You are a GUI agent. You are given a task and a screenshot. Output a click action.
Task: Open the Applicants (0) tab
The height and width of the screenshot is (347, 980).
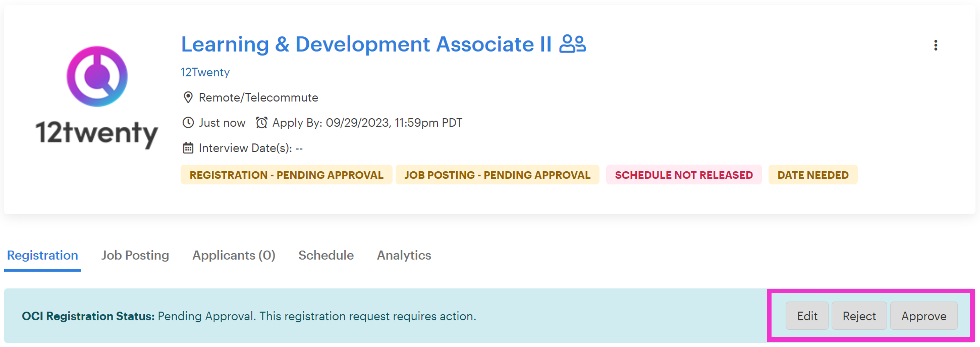click(234, 255)
